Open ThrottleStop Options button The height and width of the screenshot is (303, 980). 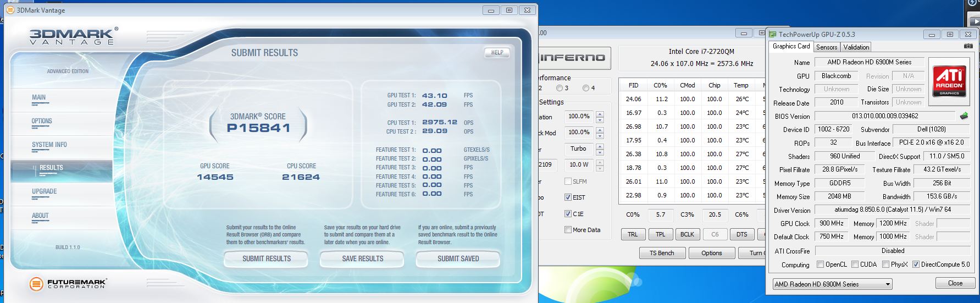click(x=711, y=253)
